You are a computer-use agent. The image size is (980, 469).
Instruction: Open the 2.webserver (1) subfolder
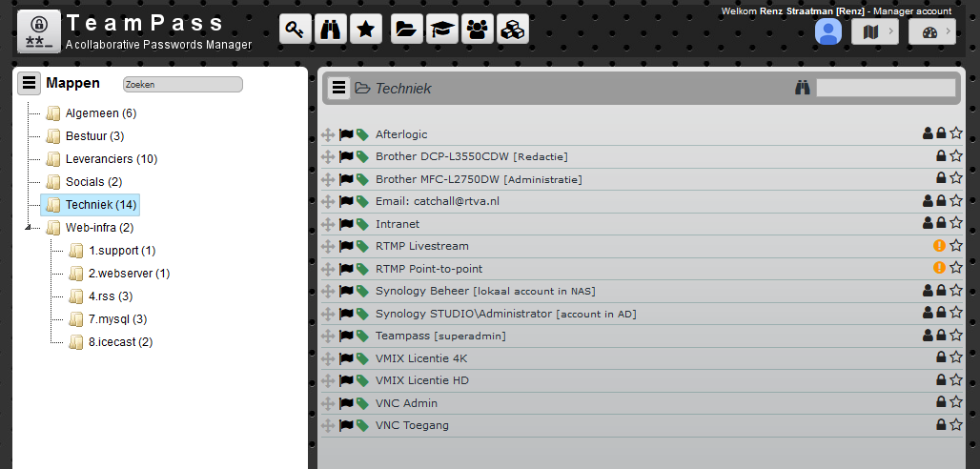click(x=129, y=274)
